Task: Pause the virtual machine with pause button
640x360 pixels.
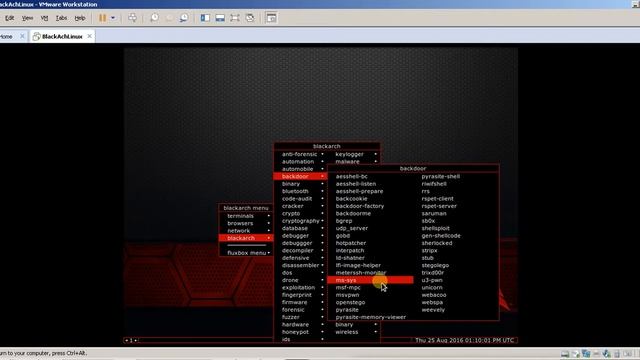Action: 102,18
